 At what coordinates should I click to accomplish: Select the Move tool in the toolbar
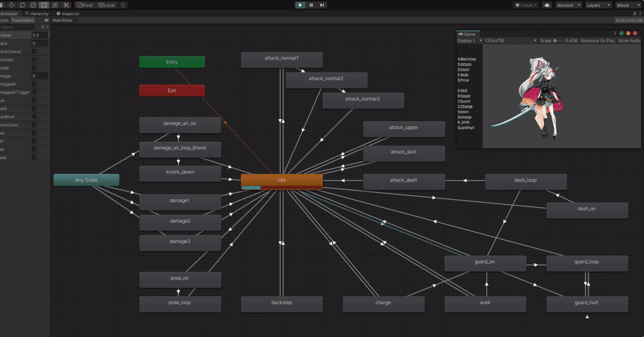pyautogui.click(x=12, y=5)
